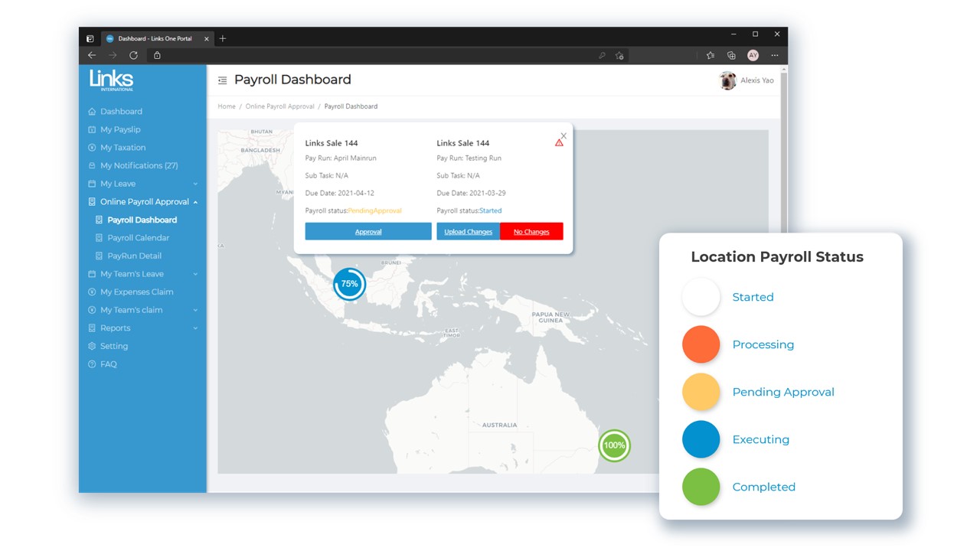Image resolution: width=980 pixels, height=551 pixels.
Task: Click the Upload Changes button
Action: click(469, 231)
